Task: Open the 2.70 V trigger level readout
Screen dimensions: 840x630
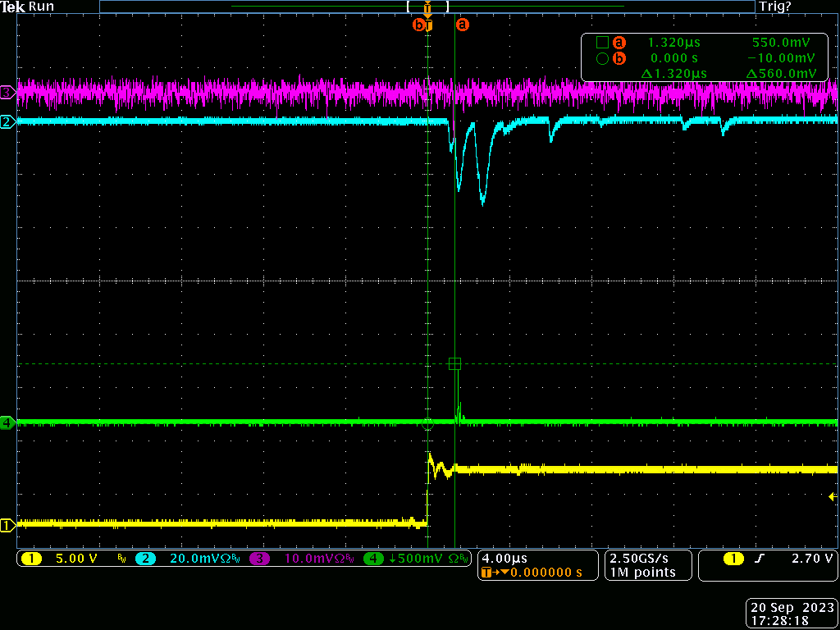Action: [812, 559]
